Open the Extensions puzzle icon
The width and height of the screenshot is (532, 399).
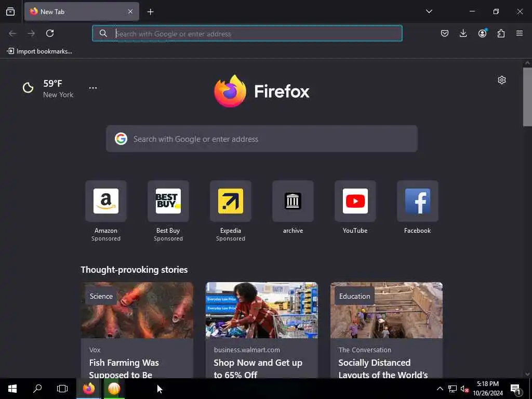pyautogui.click(x=501, y=33)
